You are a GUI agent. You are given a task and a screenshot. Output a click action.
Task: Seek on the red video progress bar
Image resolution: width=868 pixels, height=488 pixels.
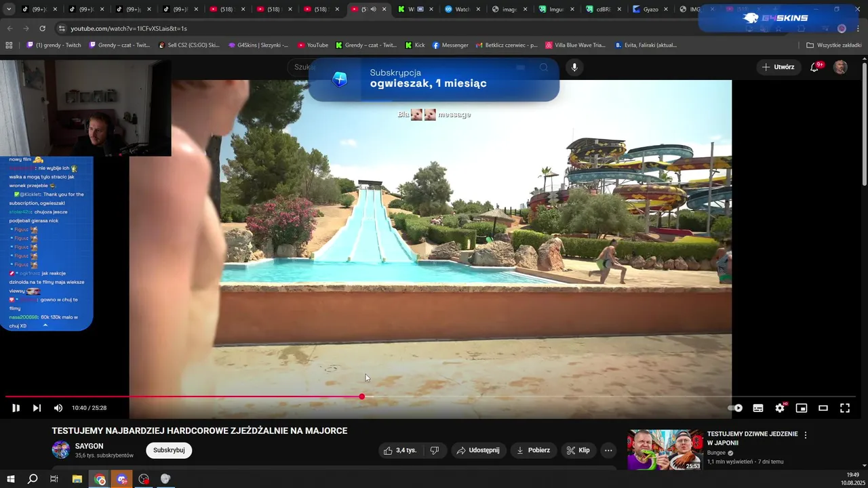(430, 396)
